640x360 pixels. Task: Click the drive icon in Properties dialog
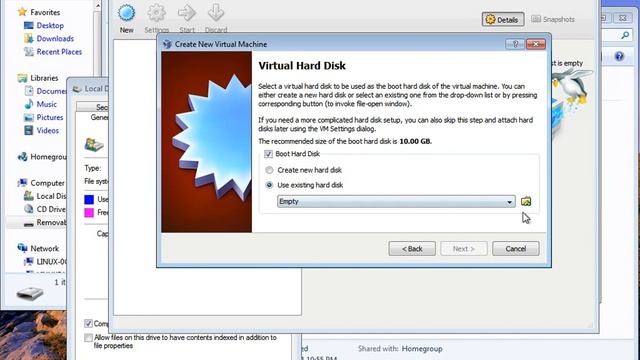coord(94,144)
